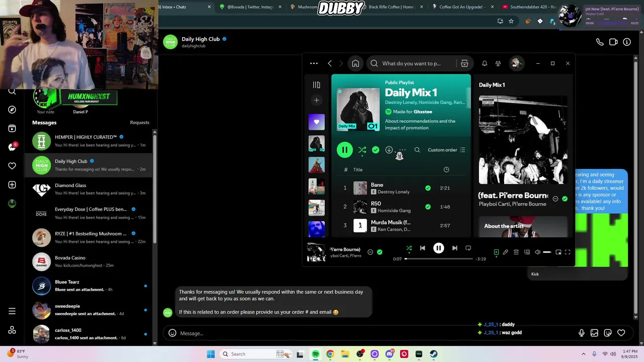Open Spotify miniplayer icon

point(558,252)
